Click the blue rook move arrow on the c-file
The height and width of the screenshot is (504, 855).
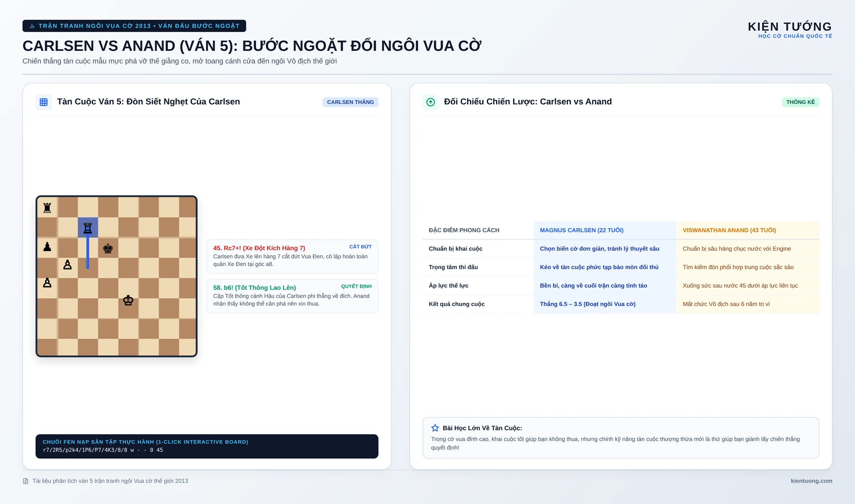[88, 252]
